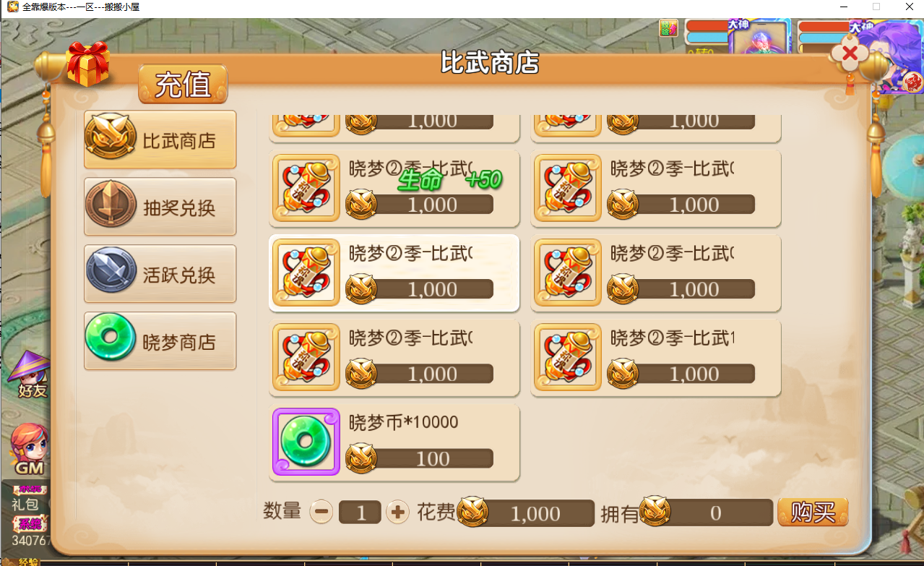Click the quantity field showing 1
The height and width of the screenshot is (566, 924).
(x=360, y=513)
